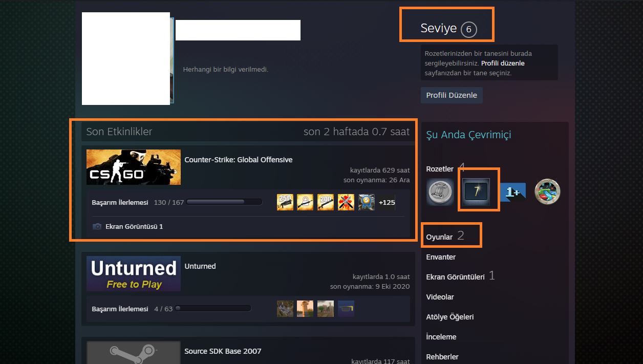Open the screenshot camera icon under CS:GO

point(97,226)
